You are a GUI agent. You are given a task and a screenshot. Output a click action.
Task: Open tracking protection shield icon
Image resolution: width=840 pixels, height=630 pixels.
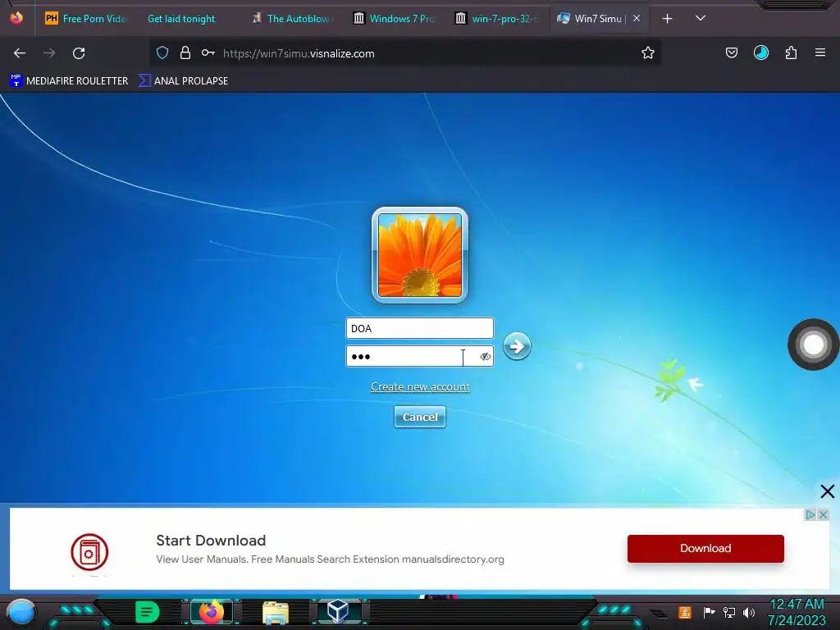(x=162, y=52)
